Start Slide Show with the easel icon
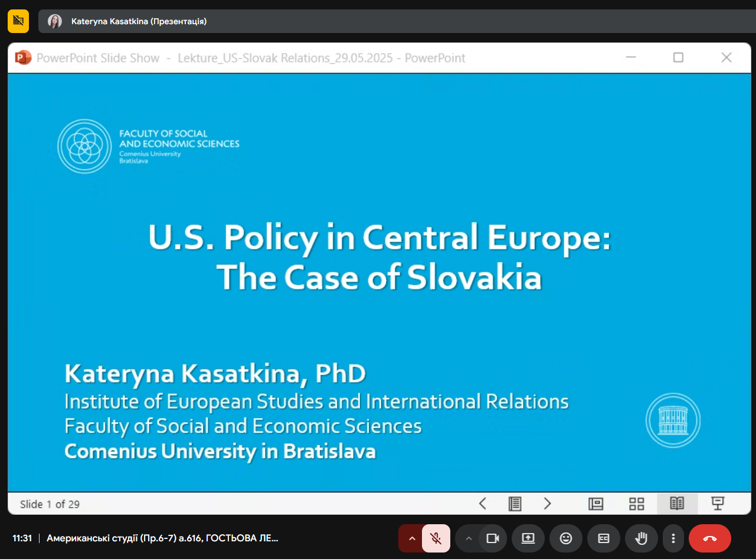 coord(718,504)
